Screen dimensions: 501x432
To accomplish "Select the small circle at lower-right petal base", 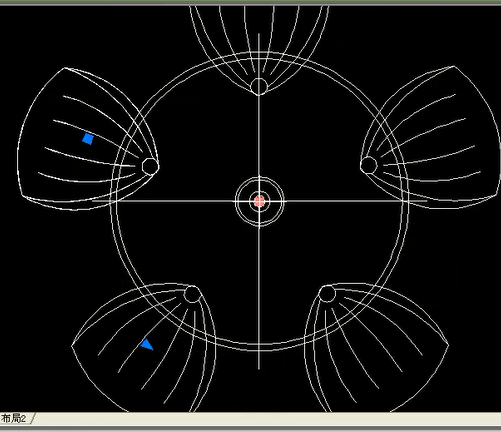I will coord(327,294).
